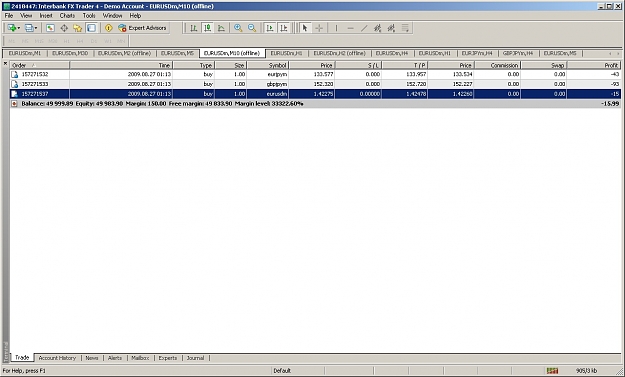Select the Fibonacci retracement tool
The height and width of the screenshot is (377, 625).
405,28
